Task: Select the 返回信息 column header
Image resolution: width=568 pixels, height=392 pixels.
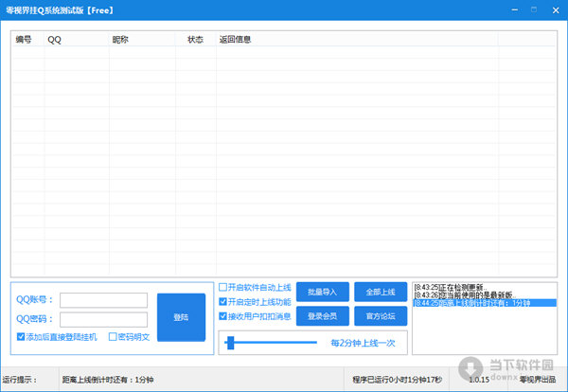Action: 357,40
